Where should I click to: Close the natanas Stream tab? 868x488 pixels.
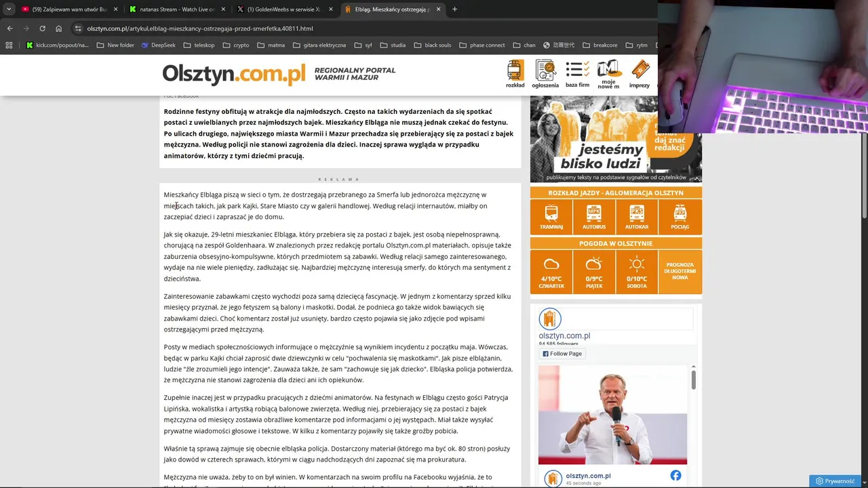[223, 9]
